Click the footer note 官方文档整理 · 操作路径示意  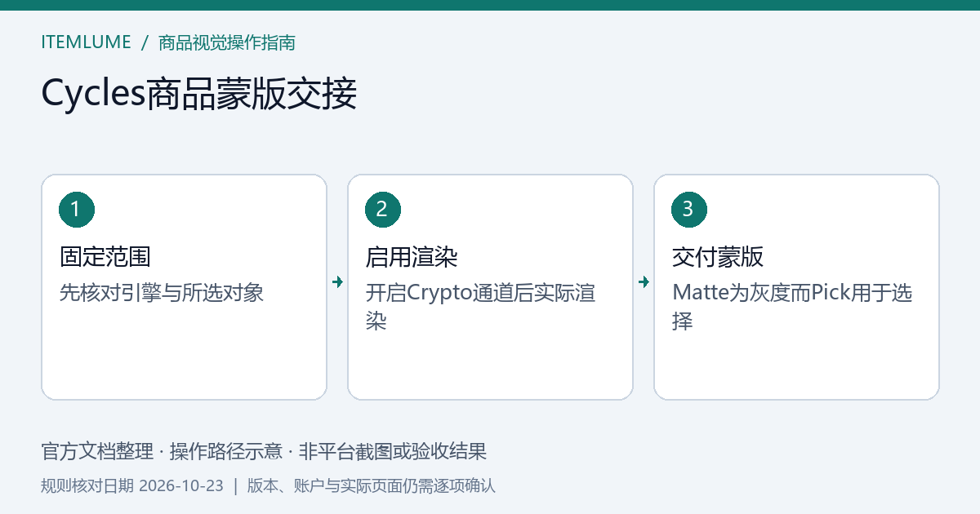click(162, 451)
